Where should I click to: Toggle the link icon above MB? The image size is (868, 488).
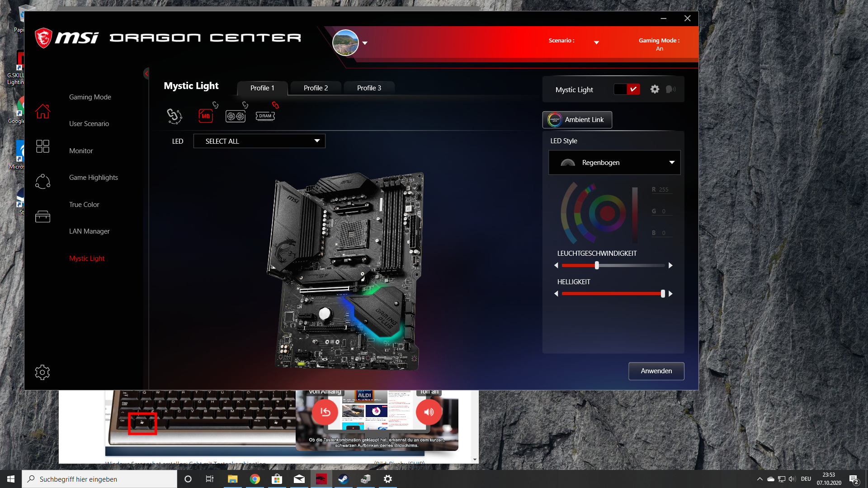point(215,105)
